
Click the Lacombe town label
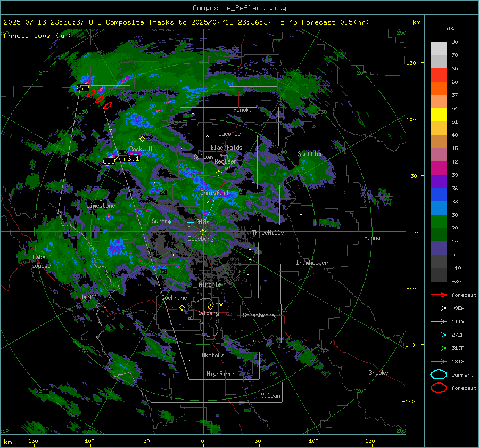point(229,134)
